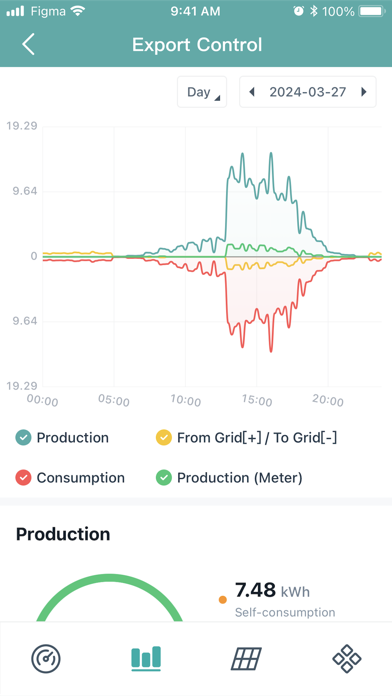Open date picker showing 2024-03-27
The image size is (392, 696).
[308, 92]
